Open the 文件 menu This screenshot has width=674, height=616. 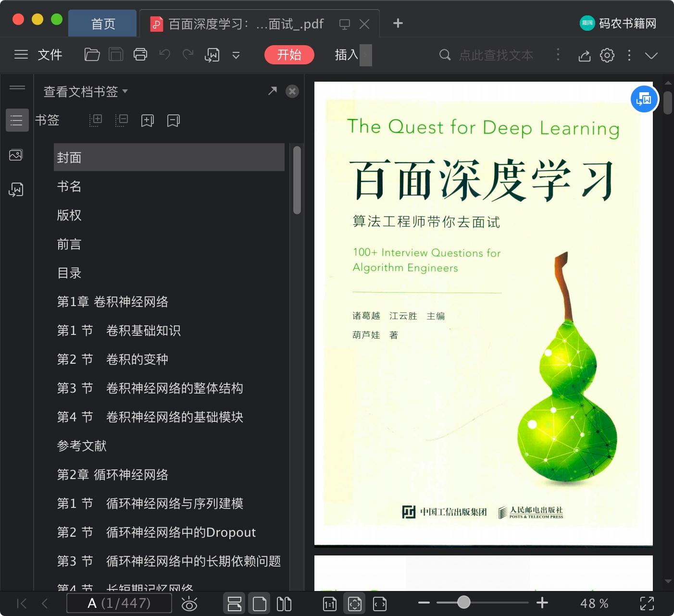pyautogui.click(x=50, y=55)
